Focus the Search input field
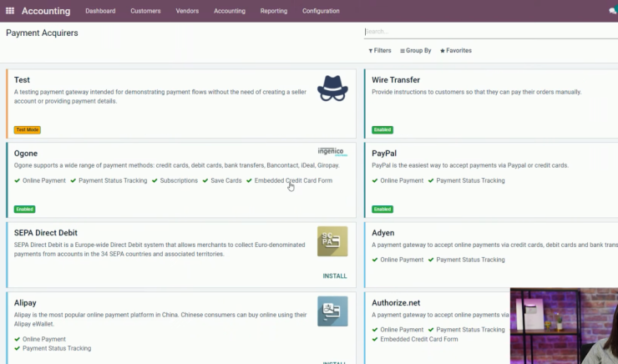This screenshot has height=364, width=618. pos(491,32)
